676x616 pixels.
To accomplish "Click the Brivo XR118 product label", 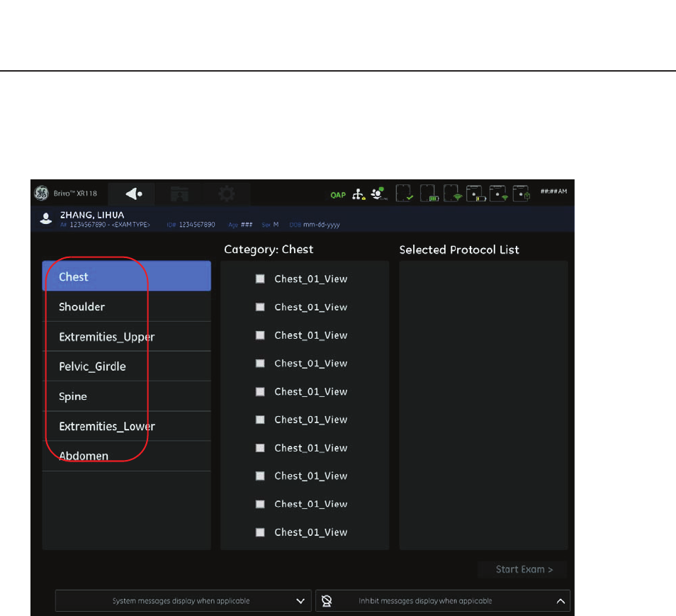I will (75, 194).
